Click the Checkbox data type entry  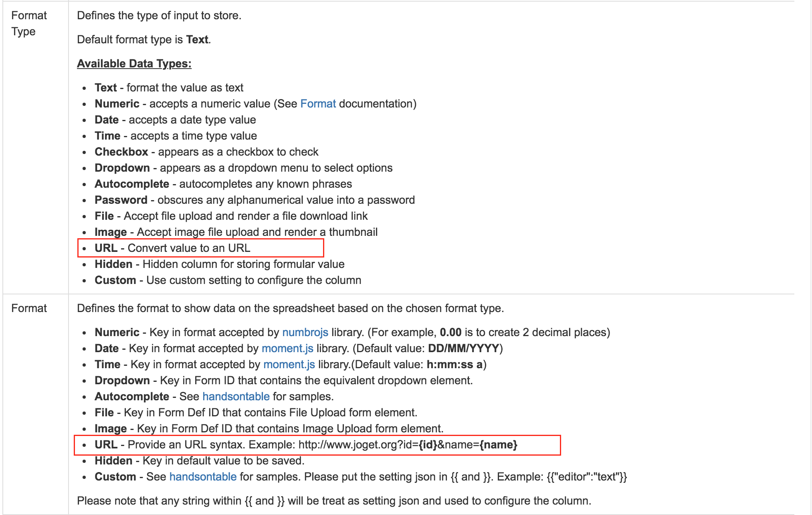click(206, 152)
